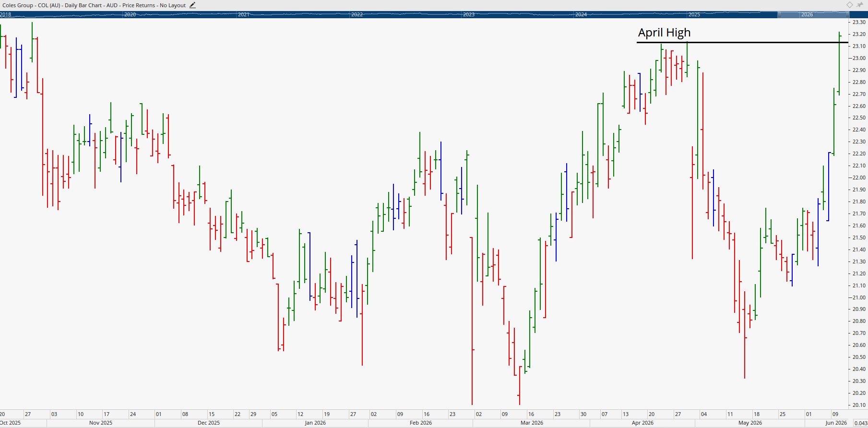Screen dimensions: 868x428
Task: Click the 20.10 price axis label
Action: click(x=859, y=405)
